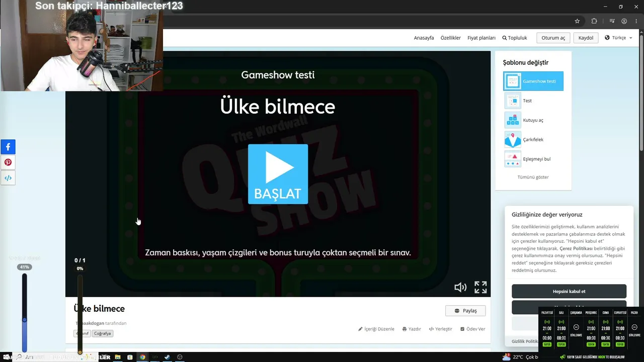The image size is (644, 362).
Task: Open Google Chrome from the taskbar
Action: 142,357
